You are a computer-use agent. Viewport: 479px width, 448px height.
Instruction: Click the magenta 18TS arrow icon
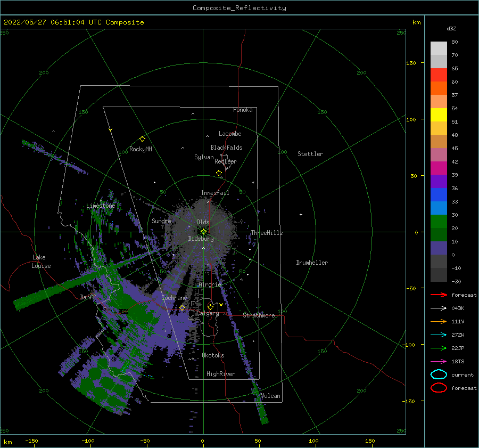tap(439, 362)
